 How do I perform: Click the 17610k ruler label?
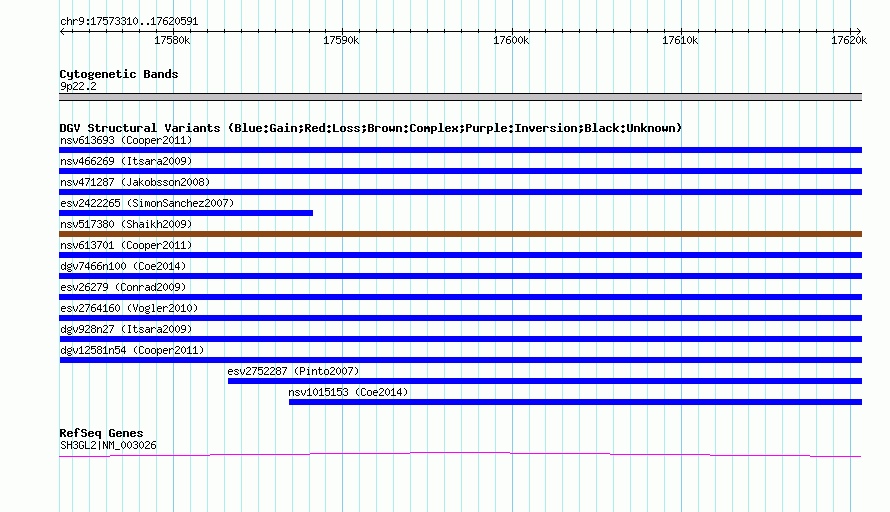click(x=680, y=40)
